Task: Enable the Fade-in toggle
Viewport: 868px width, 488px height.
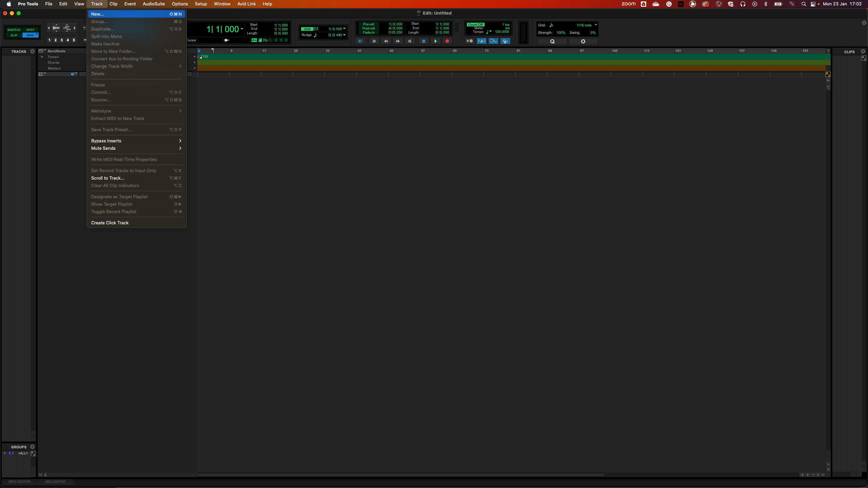Action: [x=368, y=33]
